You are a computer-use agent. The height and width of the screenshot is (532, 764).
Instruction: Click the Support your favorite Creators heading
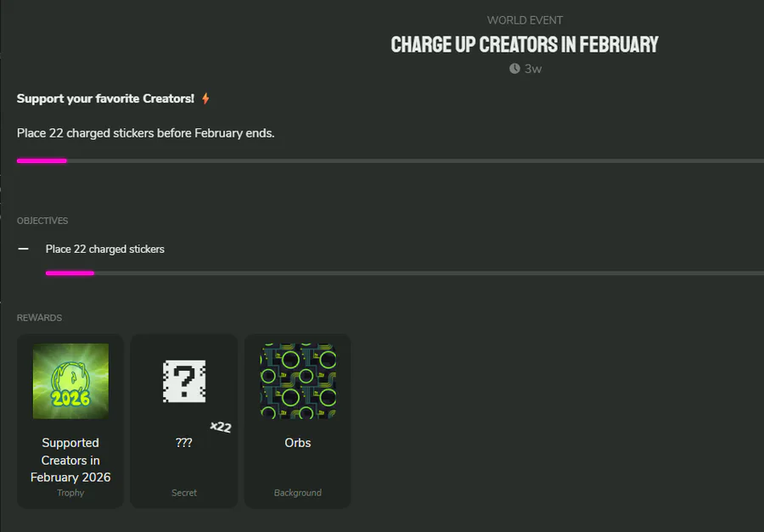105,98
